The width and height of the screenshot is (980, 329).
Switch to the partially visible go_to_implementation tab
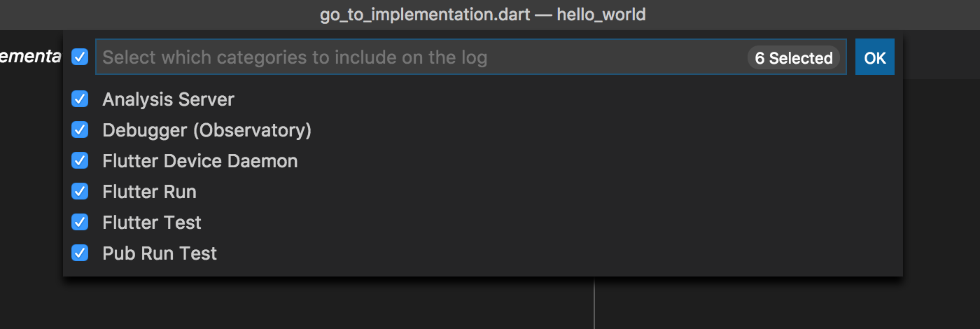click(31, 57)
